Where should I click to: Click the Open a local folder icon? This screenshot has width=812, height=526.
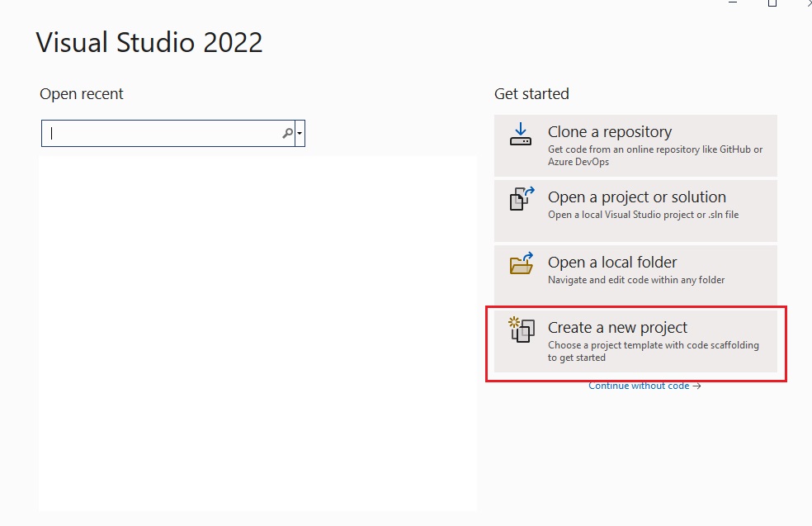pos(522,263)
